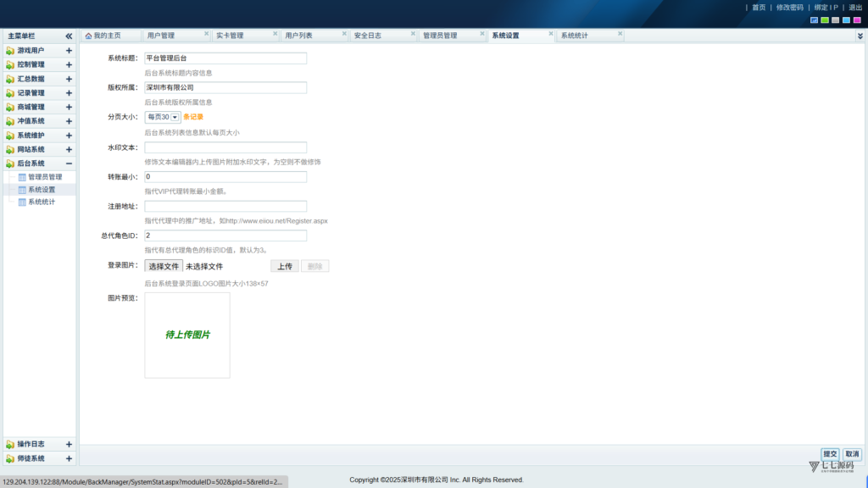Image resolution: width=868 pixels, height=488 pixels.
Task: Expand 冲值系统 with its plus sign
Action: coord(69,121)
